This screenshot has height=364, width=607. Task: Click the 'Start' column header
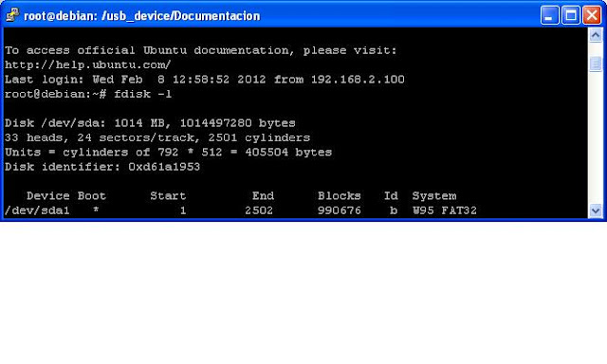coord(168,195)
